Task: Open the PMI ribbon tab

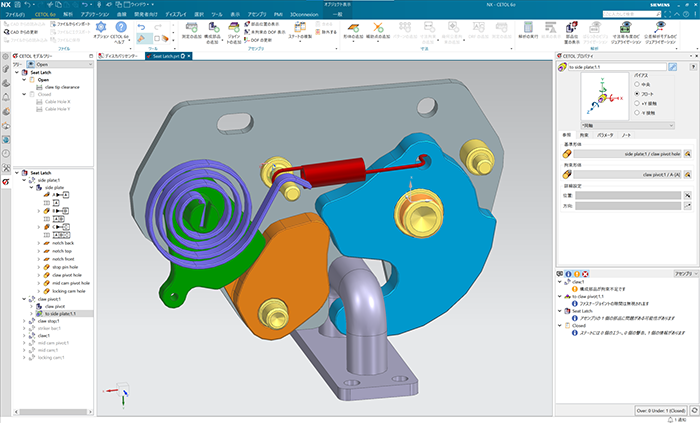Action: (278, 14)
